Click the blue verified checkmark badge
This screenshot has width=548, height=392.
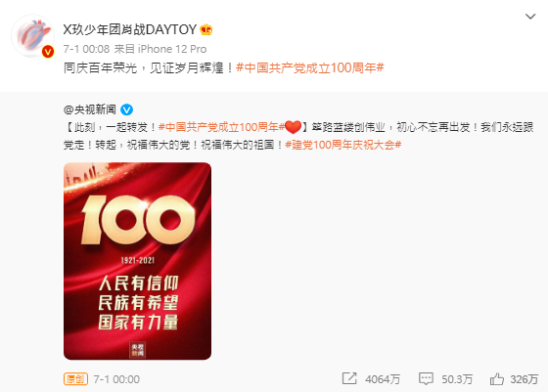coord(126,109)
